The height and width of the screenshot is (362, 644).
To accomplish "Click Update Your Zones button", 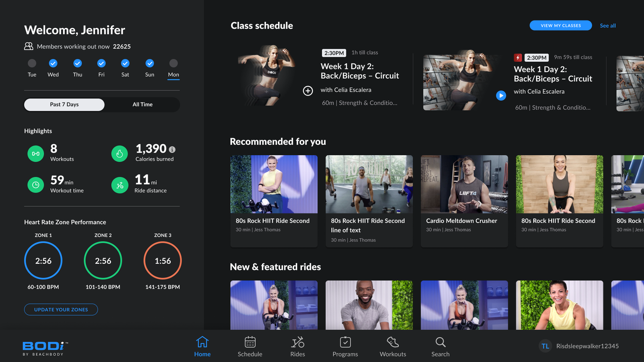I will click(61, 310).
